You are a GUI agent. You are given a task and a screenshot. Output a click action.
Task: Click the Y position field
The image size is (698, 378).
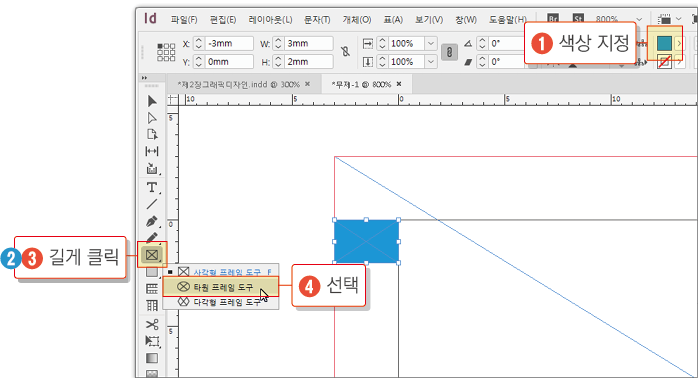229,62
